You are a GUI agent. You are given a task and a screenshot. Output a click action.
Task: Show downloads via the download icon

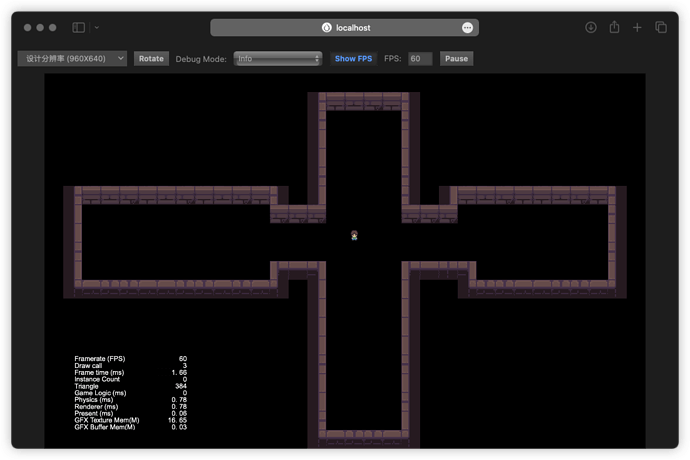click(x=591, y=28)
